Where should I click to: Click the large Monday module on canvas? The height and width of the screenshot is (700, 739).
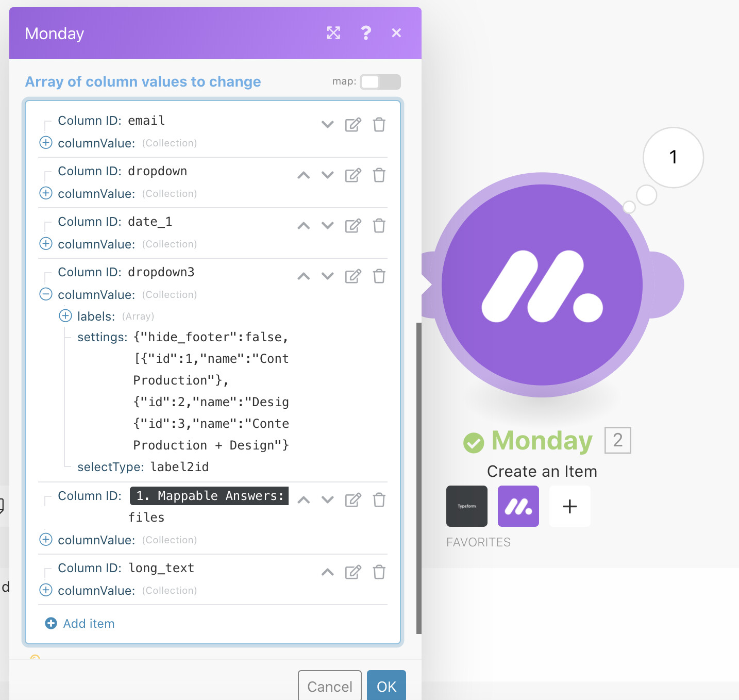click(542, 285)
